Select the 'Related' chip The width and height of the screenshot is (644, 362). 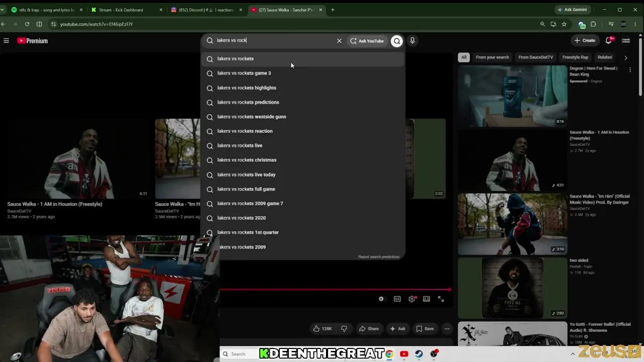[x=605, y=57]
